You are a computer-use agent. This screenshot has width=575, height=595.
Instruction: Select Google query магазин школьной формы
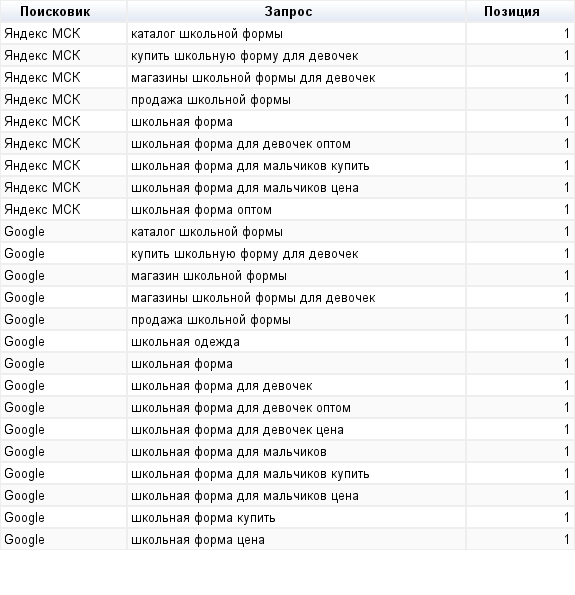[x=209, y=276]
